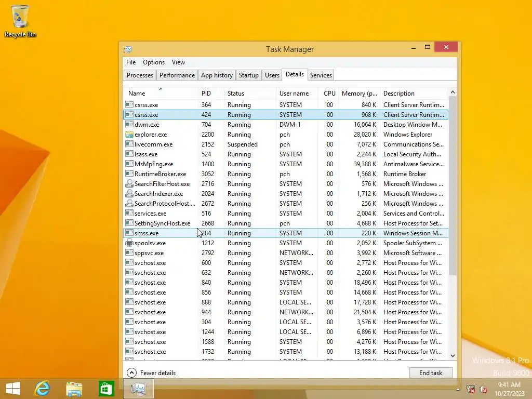Click the Task Manager title bar icon
This screenshot has height=399, width=532.
click(x=128, y=49)
